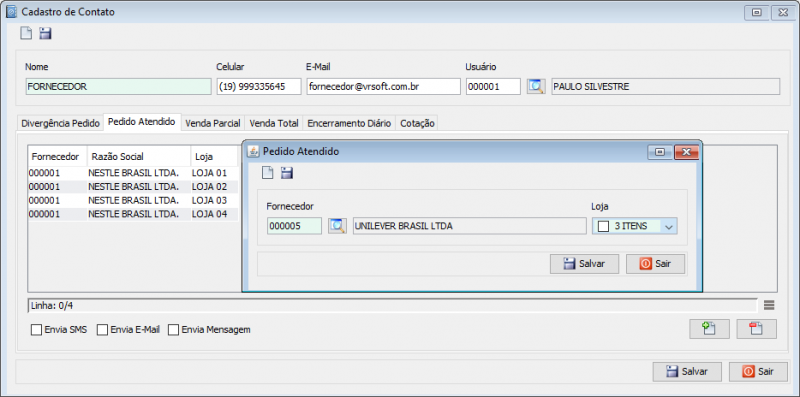The image size is (800, 397).
Task: Open the Venda Total tab
Action: (274, 123)
